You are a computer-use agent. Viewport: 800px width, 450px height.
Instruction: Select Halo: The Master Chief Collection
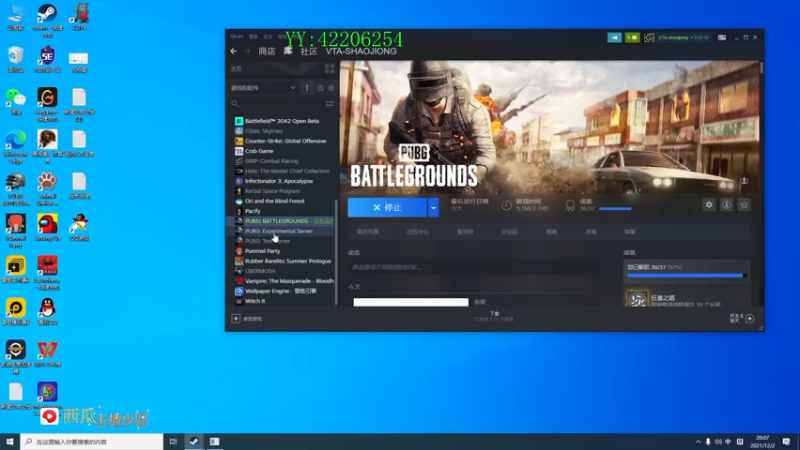pyautogui.click(x=287, y=171)
